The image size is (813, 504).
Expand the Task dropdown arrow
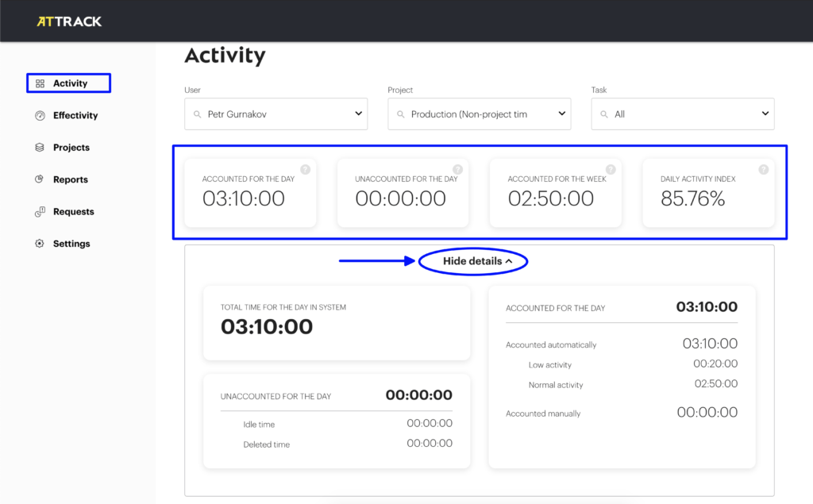(x=765, y=113)
